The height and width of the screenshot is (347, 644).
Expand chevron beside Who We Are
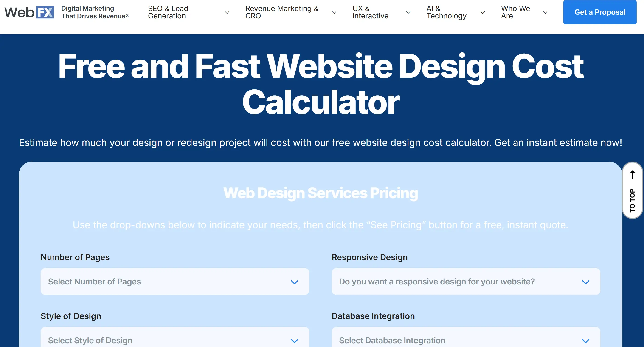coord(545,12)
